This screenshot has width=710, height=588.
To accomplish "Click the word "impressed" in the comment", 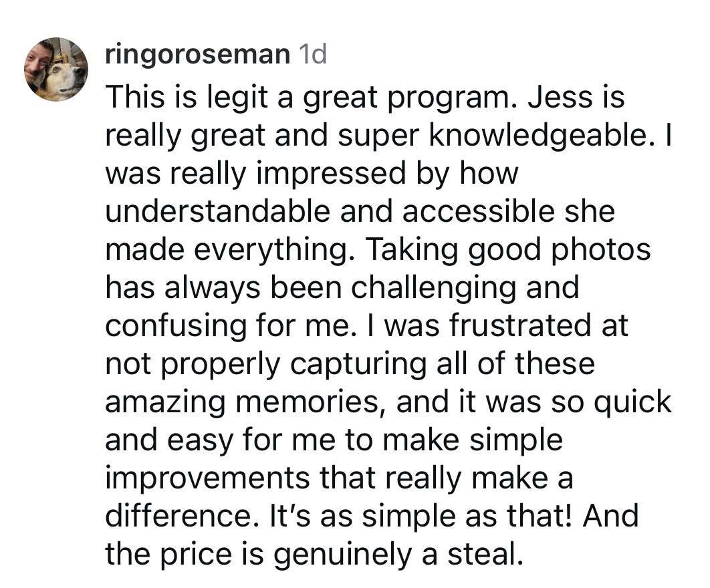I will coord(331,174).
